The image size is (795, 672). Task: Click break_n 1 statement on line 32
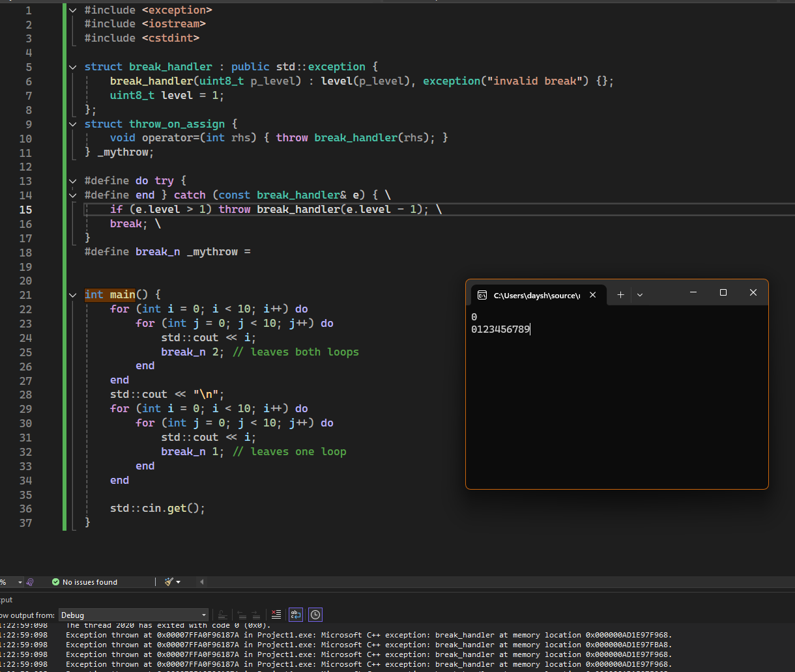point(194,451)
